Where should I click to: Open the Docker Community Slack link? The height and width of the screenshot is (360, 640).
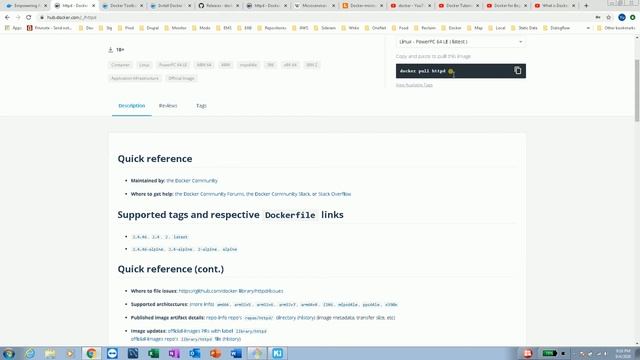278,194
